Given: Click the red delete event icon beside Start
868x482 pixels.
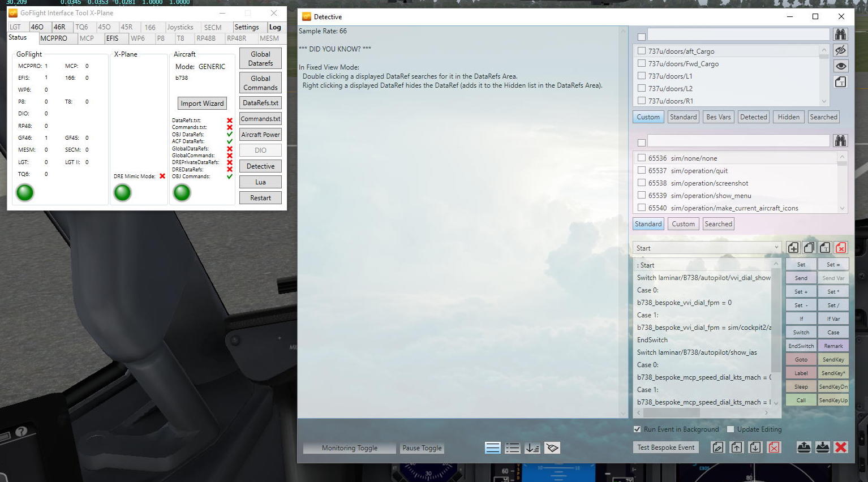Looking at the screenshot, I should [x=841, y=248].
